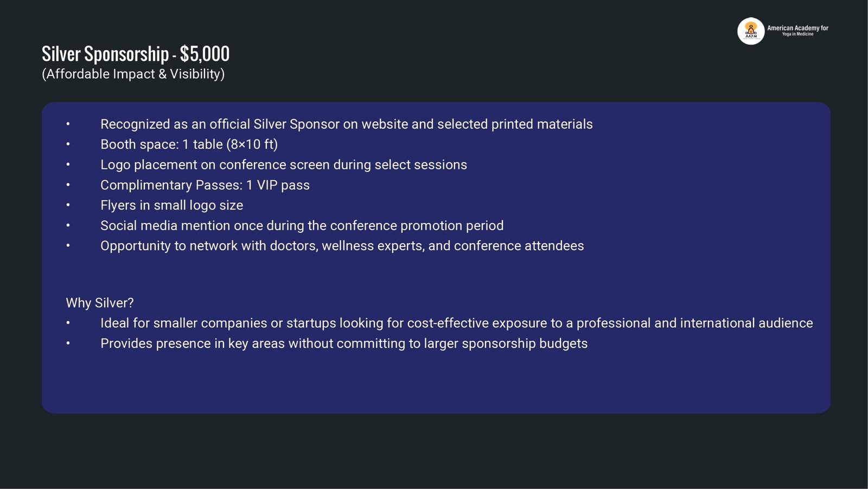This screenshot has width=868, height=489.
Task: Select the 'Complimentary Passes: 1 VIP pass' line
Action: [x=205, y=185]
